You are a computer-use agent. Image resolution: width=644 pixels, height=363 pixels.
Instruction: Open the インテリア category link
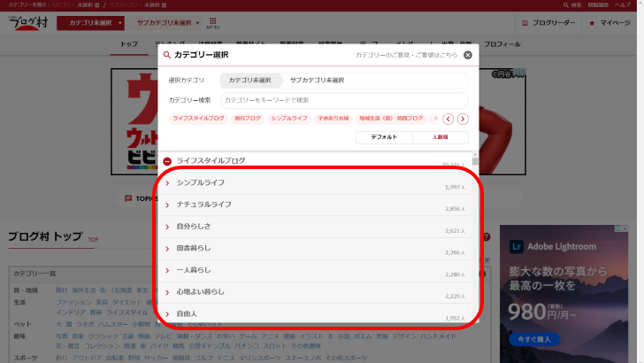pyautogui.click(x=71, y=313)
